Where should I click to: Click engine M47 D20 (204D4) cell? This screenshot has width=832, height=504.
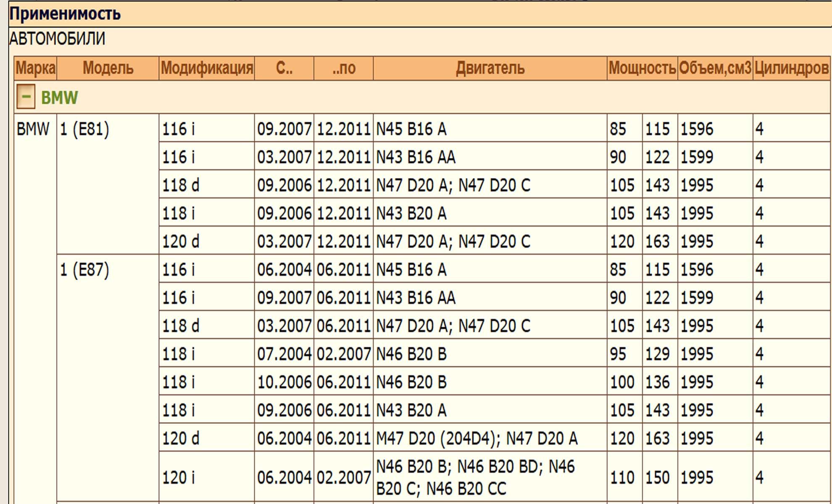[477, 438]
